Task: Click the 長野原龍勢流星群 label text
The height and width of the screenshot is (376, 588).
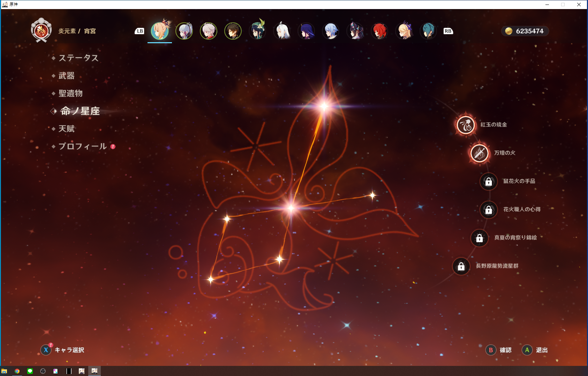Action: [x=497, y=266]
